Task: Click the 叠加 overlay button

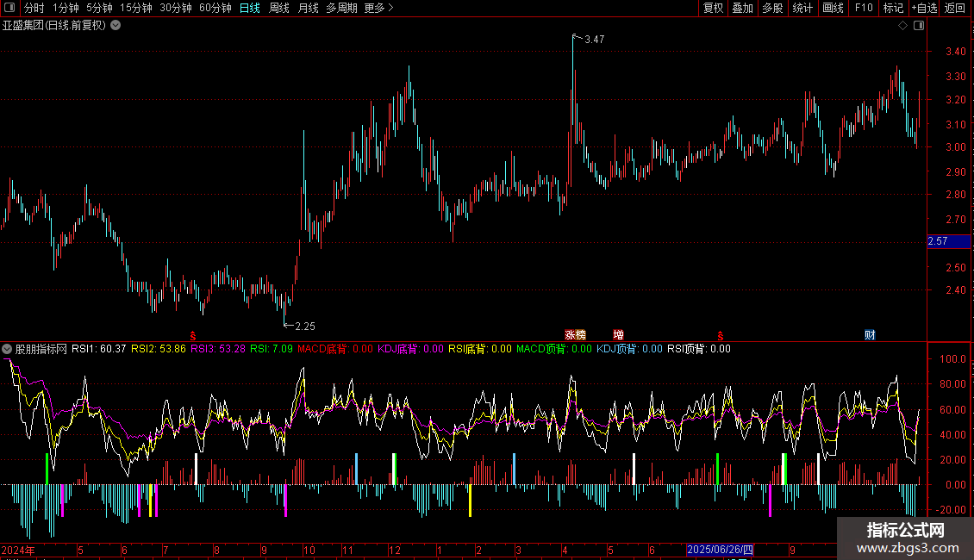Action: tap(743, 8)
